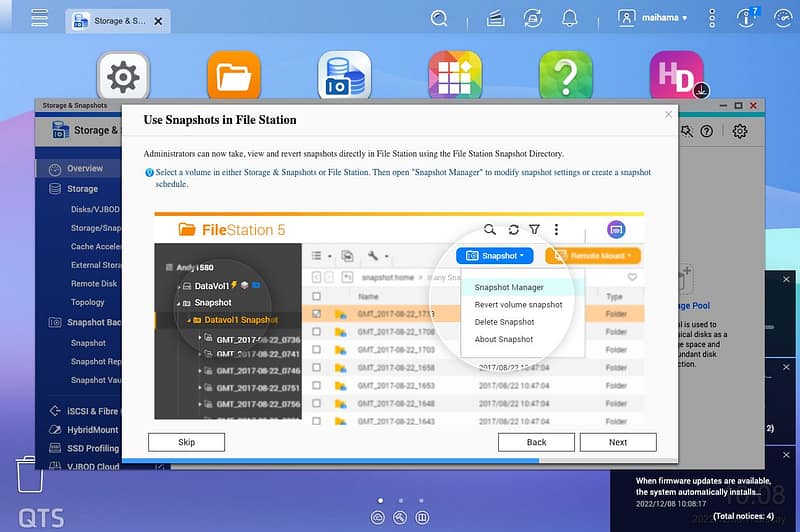Go to the second desktop page dot

point(401,500)
